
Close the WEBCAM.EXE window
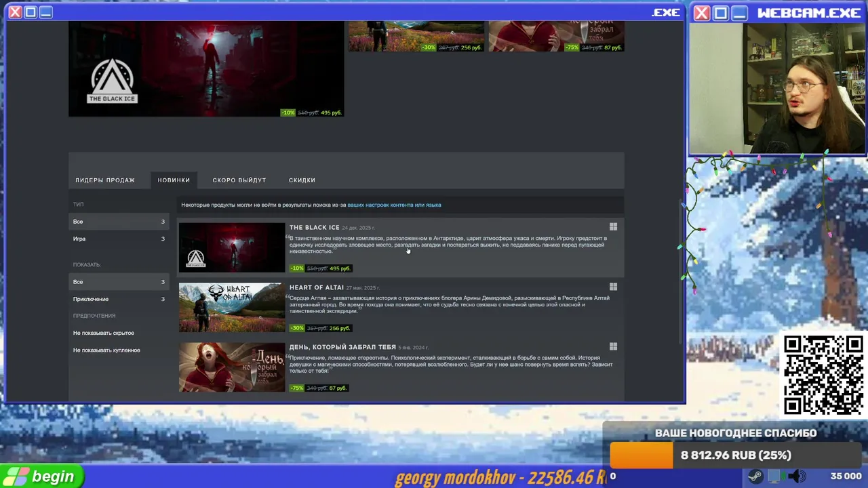[702, 13]
